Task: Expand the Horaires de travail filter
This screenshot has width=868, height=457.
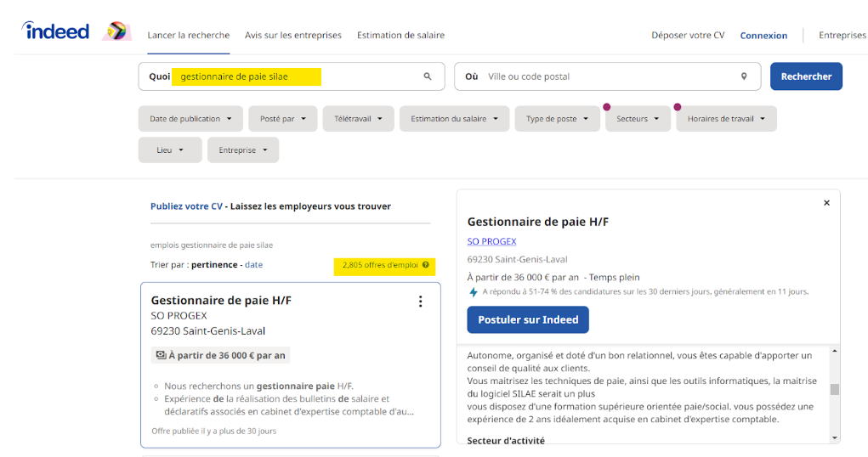Action: [x=726, y=118]
